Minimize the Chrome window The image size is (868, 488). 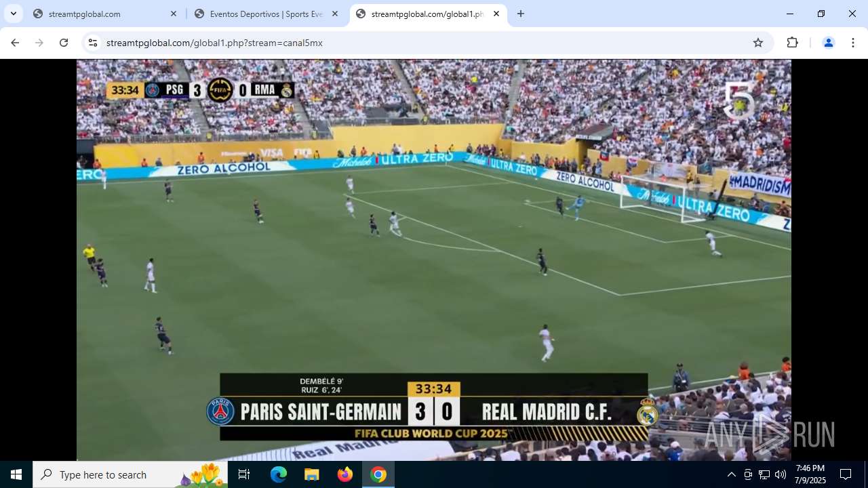pos(790,14)
